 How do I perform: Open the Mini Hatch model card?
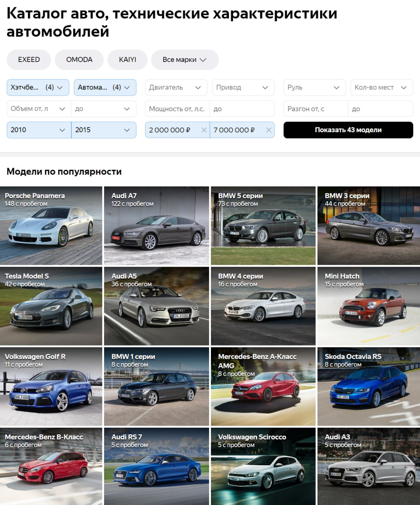pyautogui.click(x=368, y=306)
